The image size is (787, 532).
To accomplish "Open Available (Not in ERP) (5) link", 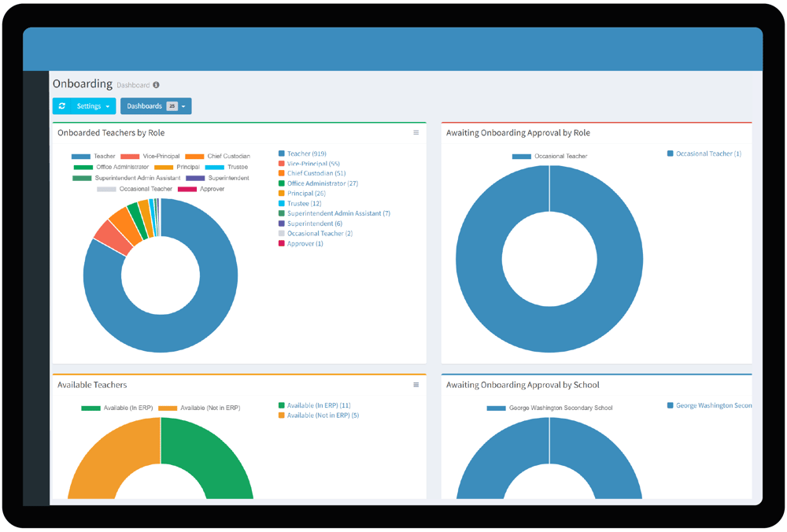I will click(x=323, y=416).
